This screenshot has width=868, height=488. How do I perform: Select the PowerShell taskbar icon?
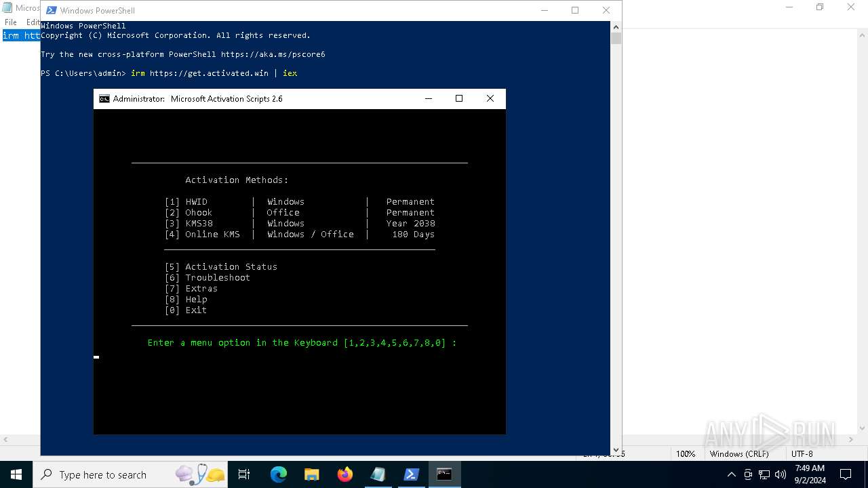click(x=411, y=474)
